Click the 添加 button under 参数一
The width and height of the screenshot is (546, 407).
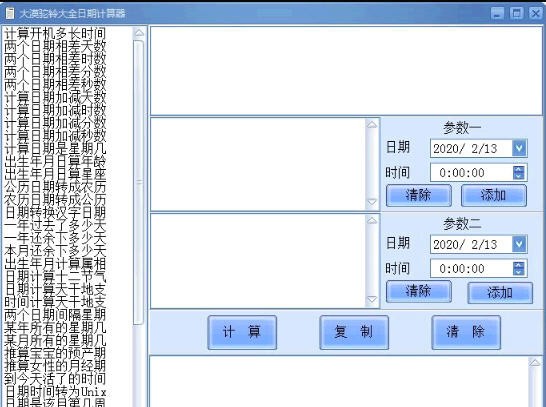494,195
